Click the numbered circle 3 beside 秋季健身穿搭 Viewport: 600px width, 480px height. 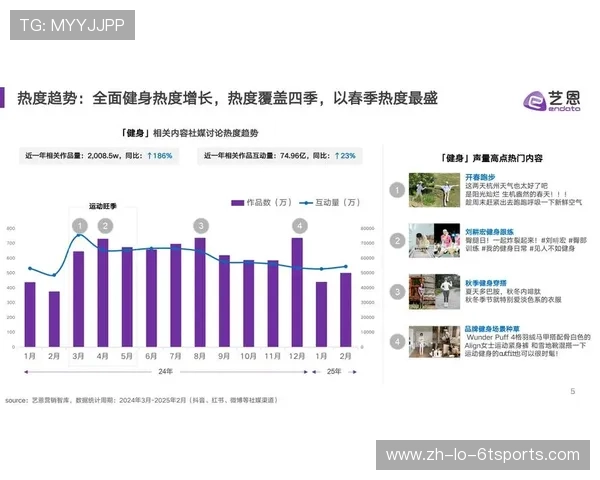(x=397, y=292)
